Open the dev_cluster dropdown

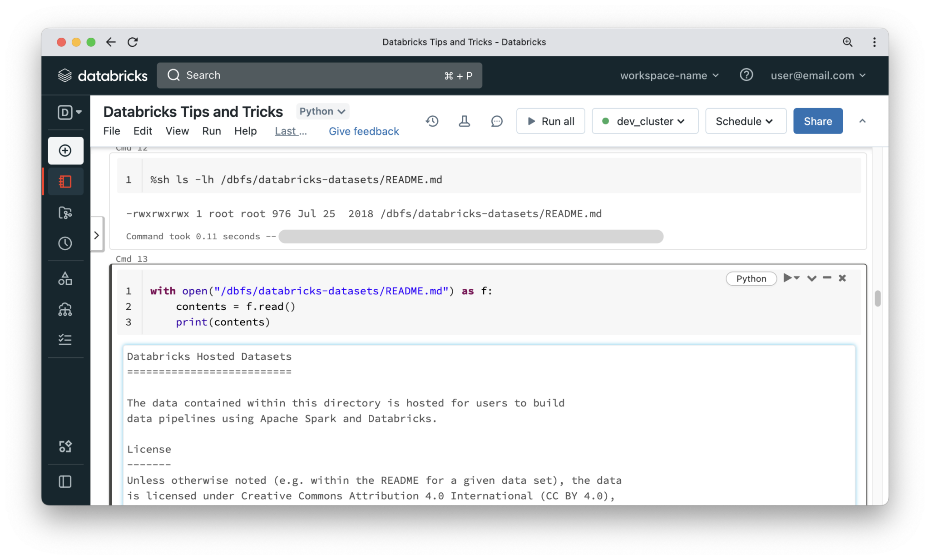click(x=645, y=121)
